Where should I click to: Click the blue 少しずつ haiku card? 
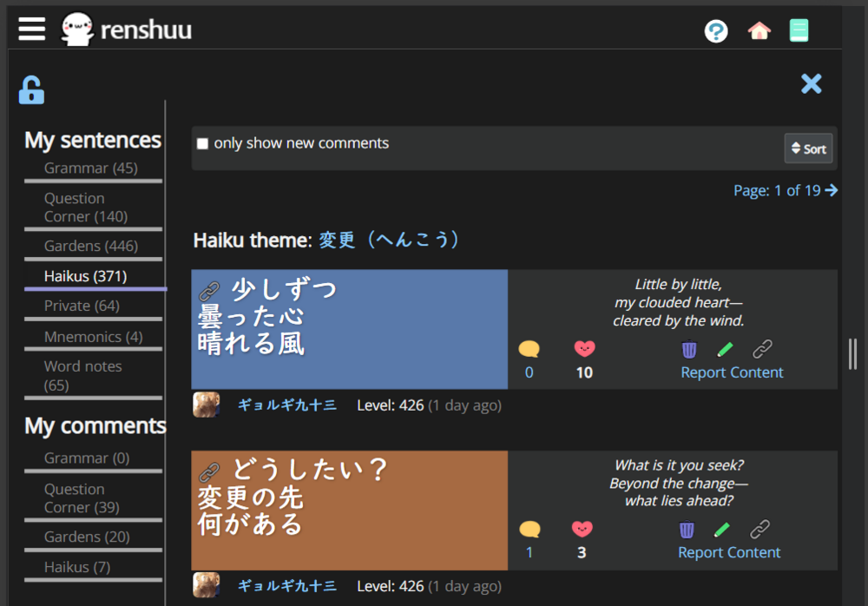click(x=349, y=330)
